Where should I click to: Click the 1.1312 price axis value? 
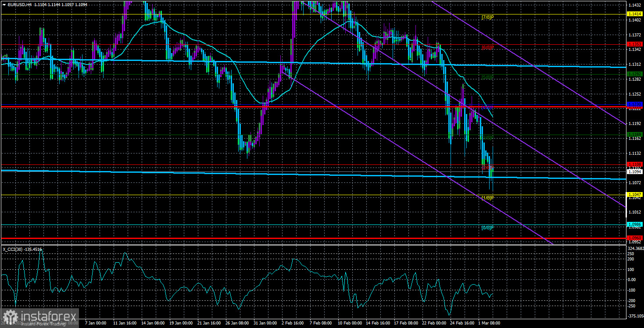coord(635,64)
